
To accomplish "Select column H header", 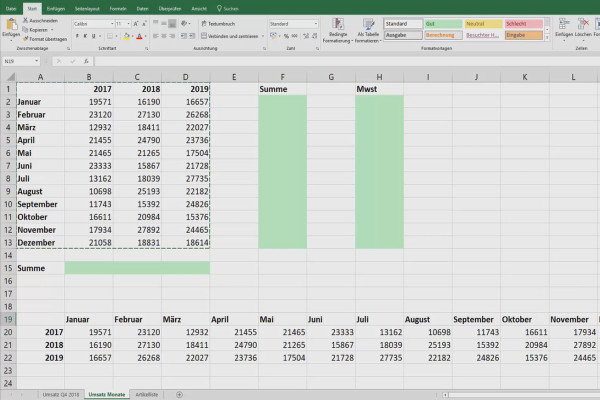I will [x=379, y=77].
